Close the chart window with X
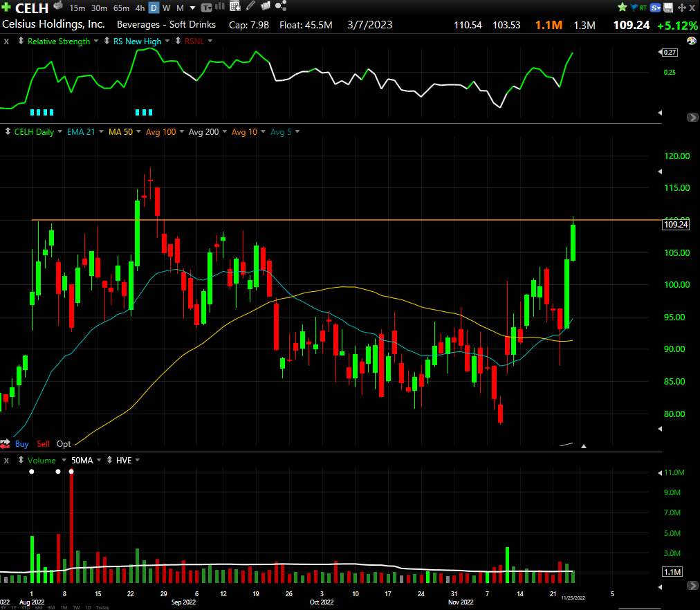This screenshot has height=610, width=700. click(x=692, y=8)
